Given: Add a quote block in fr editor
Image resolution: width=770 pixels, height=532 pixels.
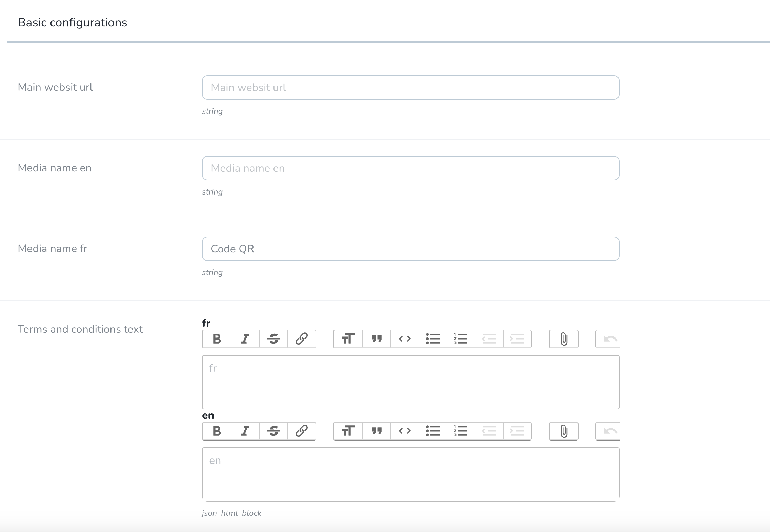Looking at the screenshot, I should point(377,339).
